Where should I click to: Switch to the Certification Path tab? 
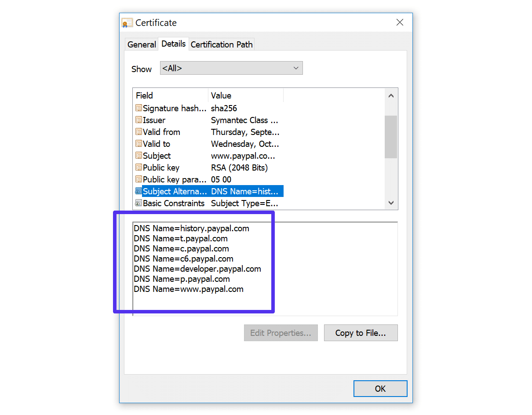point(222,44)
